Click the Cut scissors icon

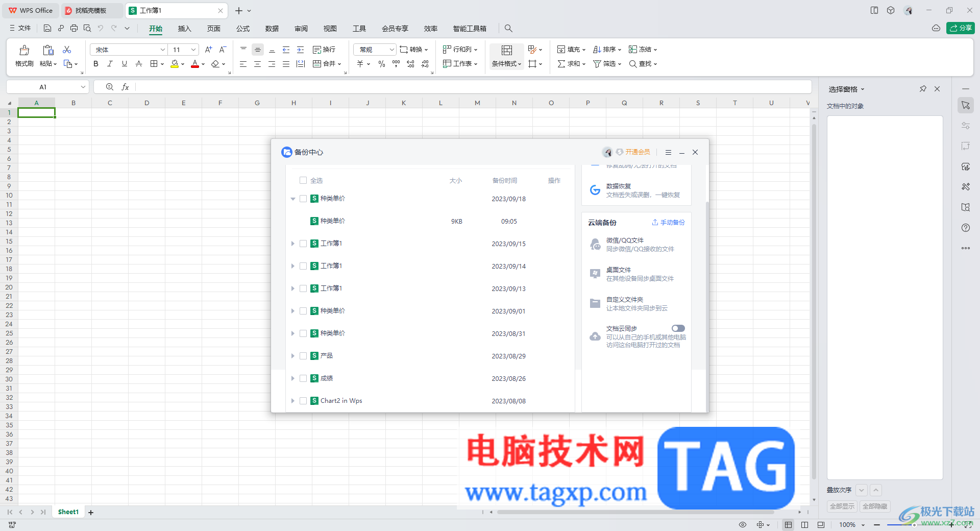point(67,50)
